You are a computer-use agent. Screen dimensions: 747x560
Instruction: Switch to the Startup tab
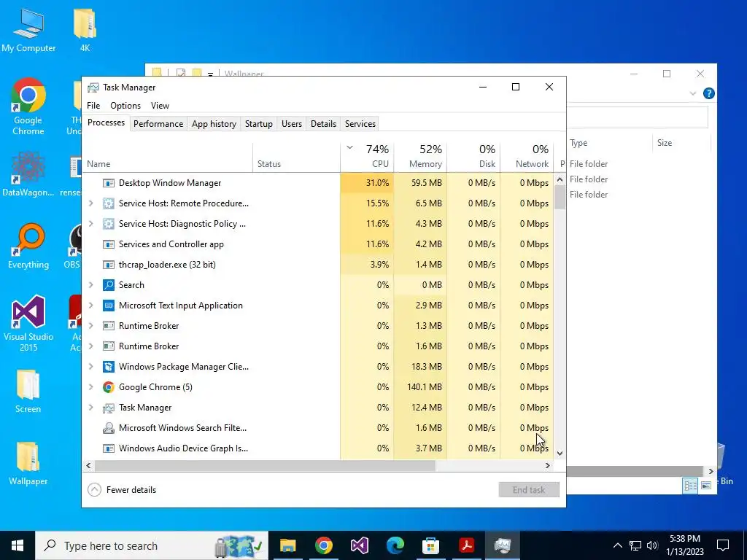pos(259,124)
